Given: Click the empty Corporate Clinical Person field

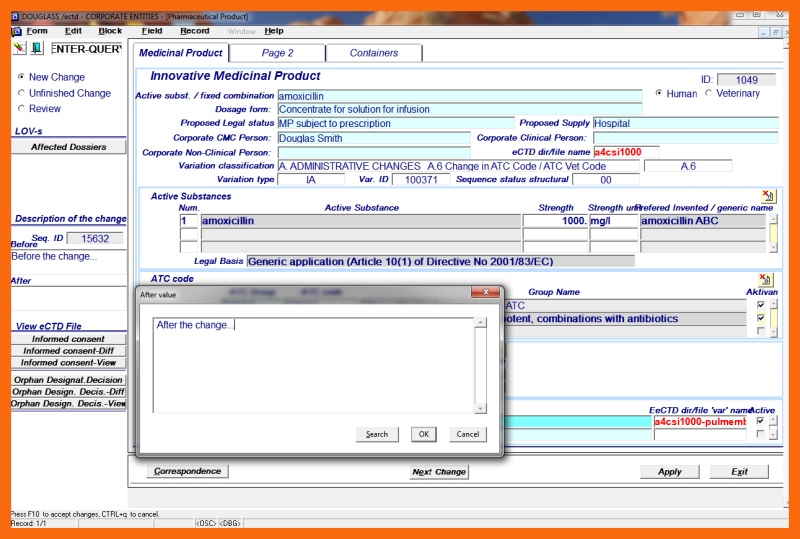Looking at the screenshot, I should 686,138.
